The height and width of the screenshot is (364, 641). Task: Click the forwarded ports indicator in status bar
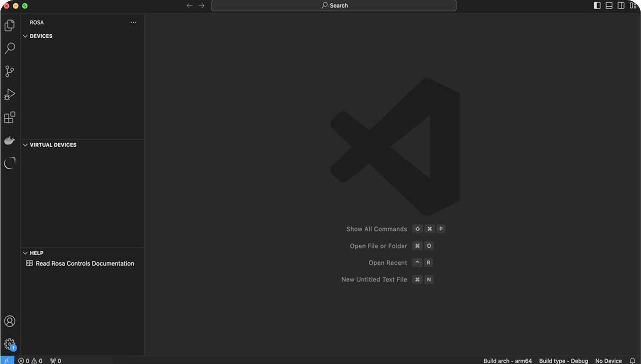[x=56, y=361]
